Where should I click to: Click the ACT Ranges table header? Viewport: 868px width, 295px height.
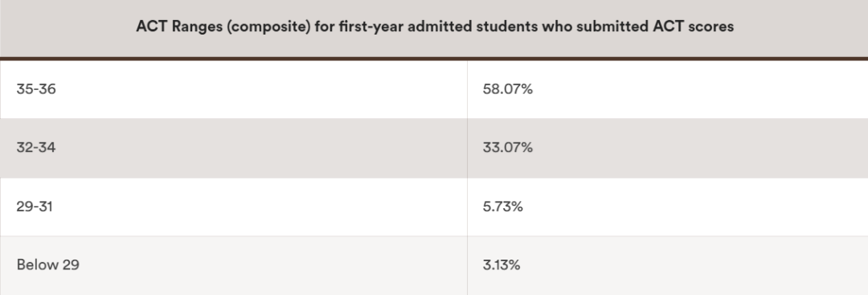435,27
